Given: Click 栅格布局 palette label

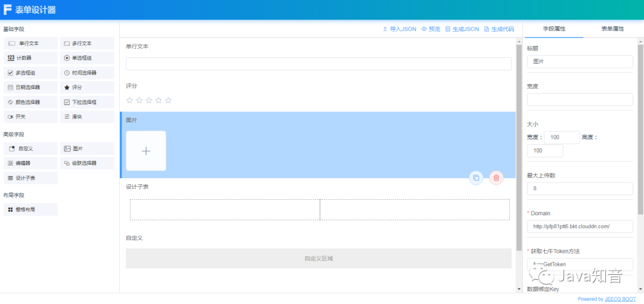Looking at the screenshot, I should 26,209.
